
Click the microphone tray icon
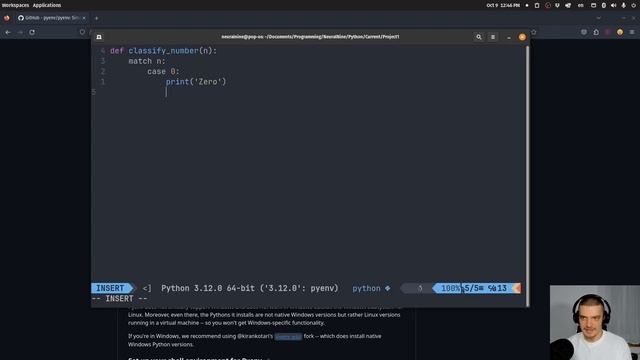pos(623,5)
